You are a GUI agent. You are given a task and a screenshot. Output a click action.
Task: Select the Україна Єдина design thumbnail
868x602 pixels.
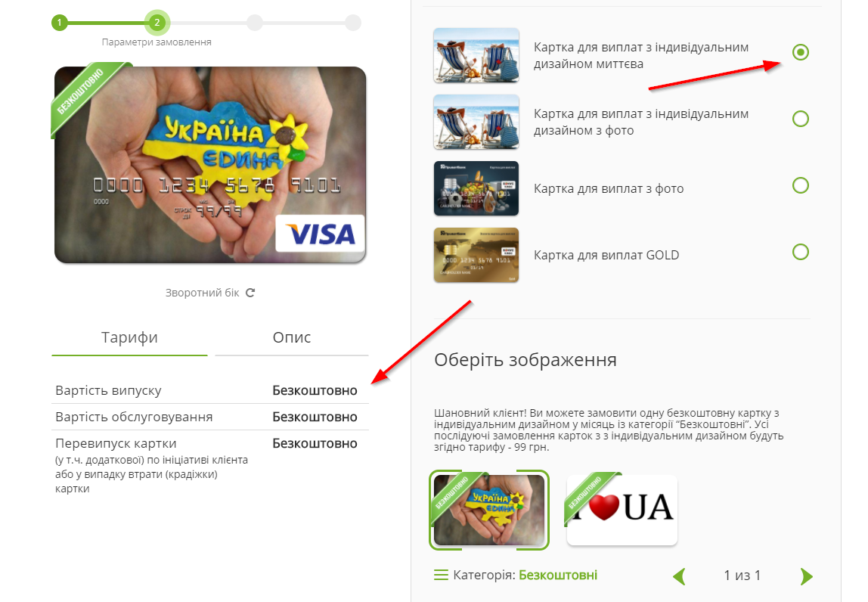click(x=489, y=510)
